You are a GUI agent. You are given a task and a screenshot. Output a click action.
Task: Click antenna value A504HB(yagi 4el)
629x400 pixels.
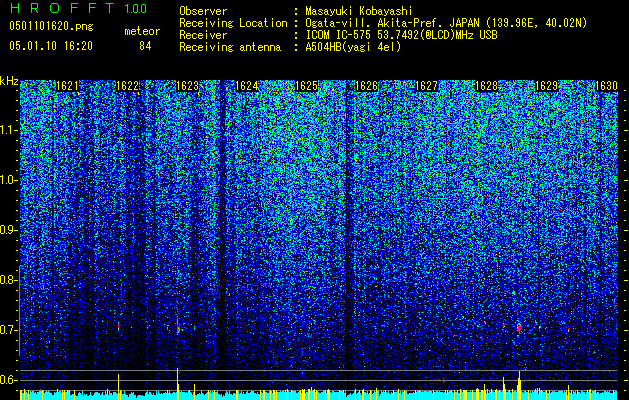pyautogui.click(x=353, y=47)
